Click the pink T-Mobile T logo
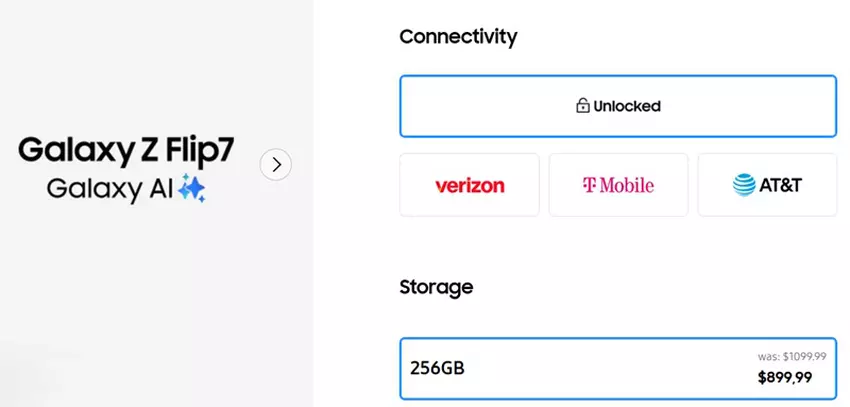This screenshot has width=850, height=407. click(x=588, y=185)
